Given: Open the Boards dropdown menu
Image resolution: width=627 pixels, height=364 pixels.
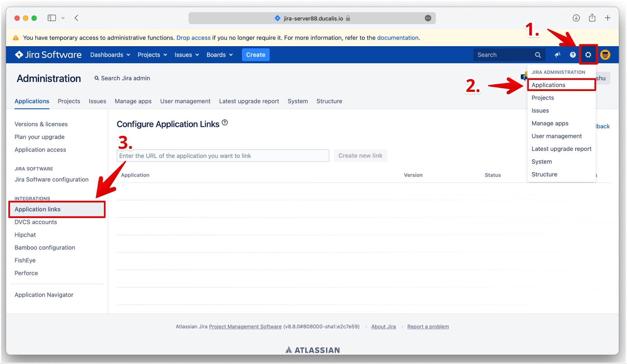Looking at the screenshot, I should [x=219, y=55].
